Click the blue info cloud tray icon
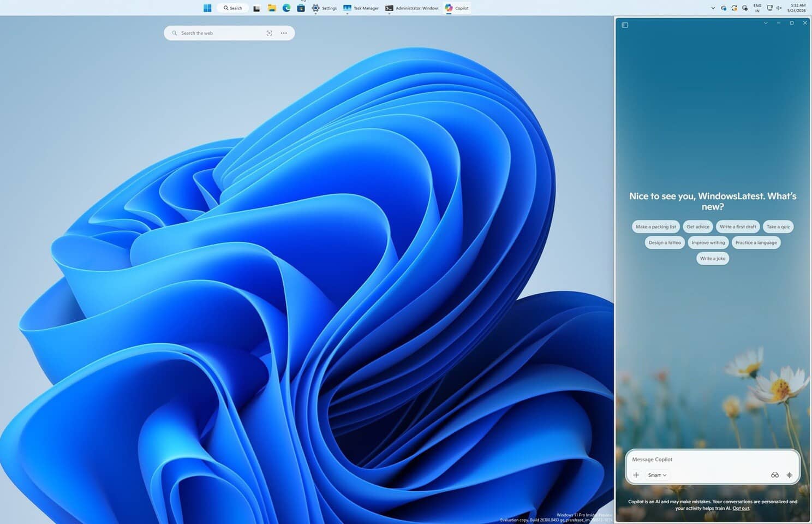This screenshot has width=812, height=524. coord(724,8)
